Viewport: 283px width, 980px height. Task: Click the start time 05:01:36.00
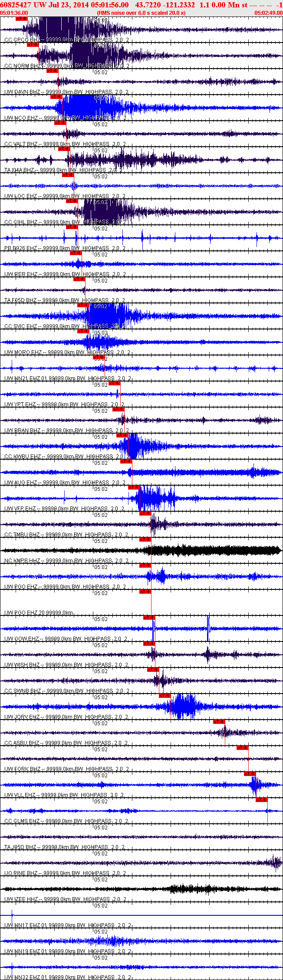click(x=14, y=13)
